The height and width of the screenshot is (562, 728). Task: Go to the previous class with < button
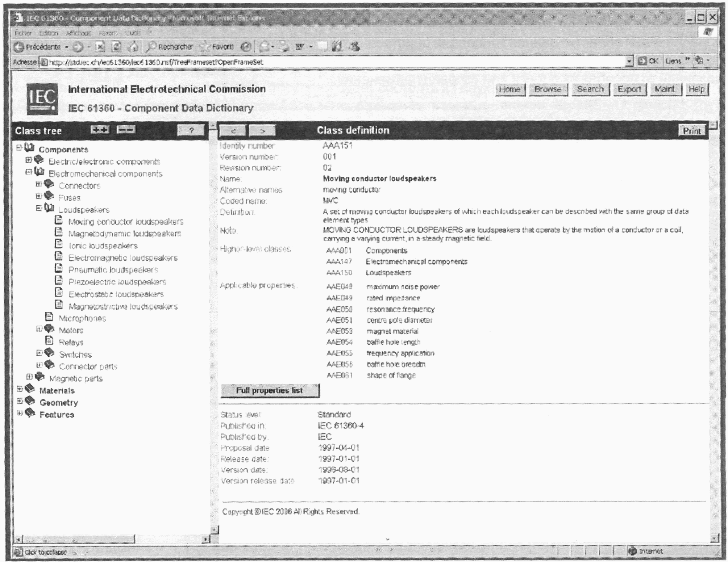tap(233, 131)
